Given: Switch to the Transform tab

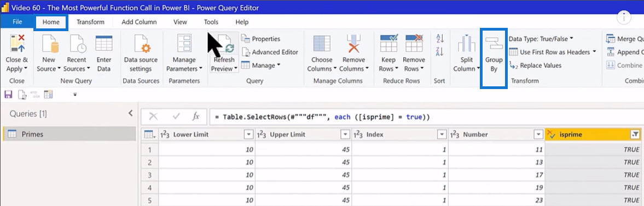Looking at the screenshot, I should point(90,22).
